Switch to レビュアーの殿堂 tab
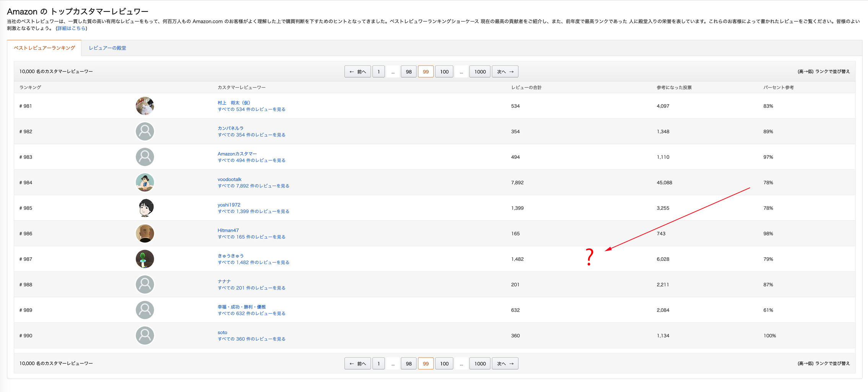This screenshot has height=392, width=868. coord(107,48)
